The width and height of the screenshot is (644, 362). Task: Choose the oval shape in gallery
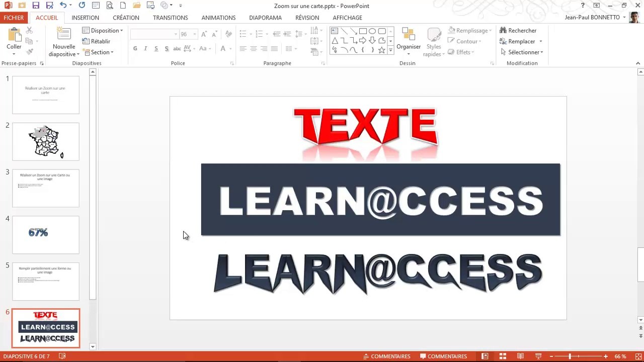372,31
